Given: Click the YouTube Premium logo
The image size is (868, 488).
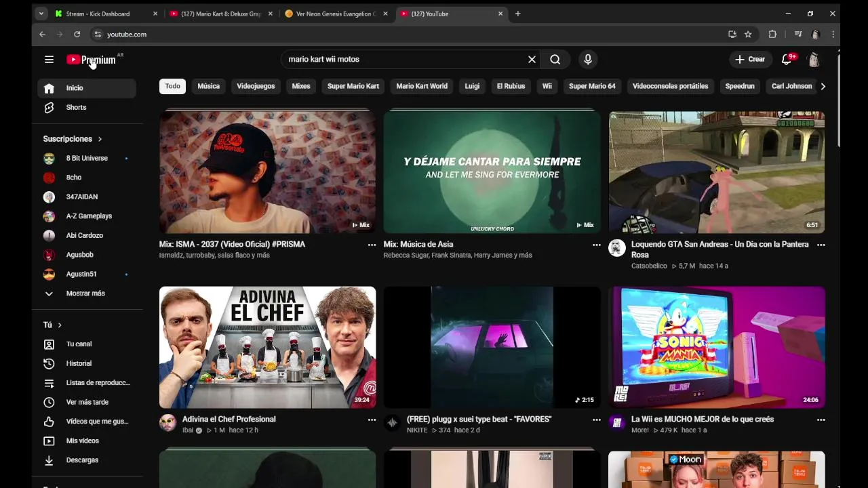Looking at the screenshot, I should tap(91, 60).
